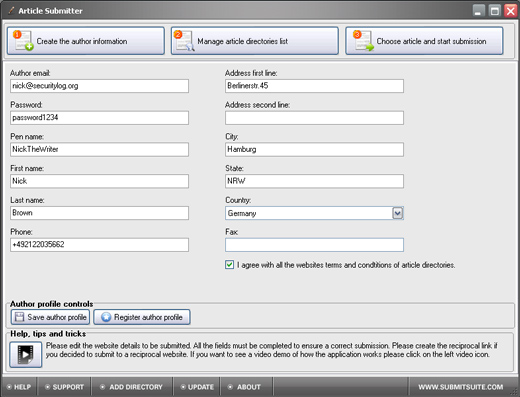Click the empty Address second line field

314,118
